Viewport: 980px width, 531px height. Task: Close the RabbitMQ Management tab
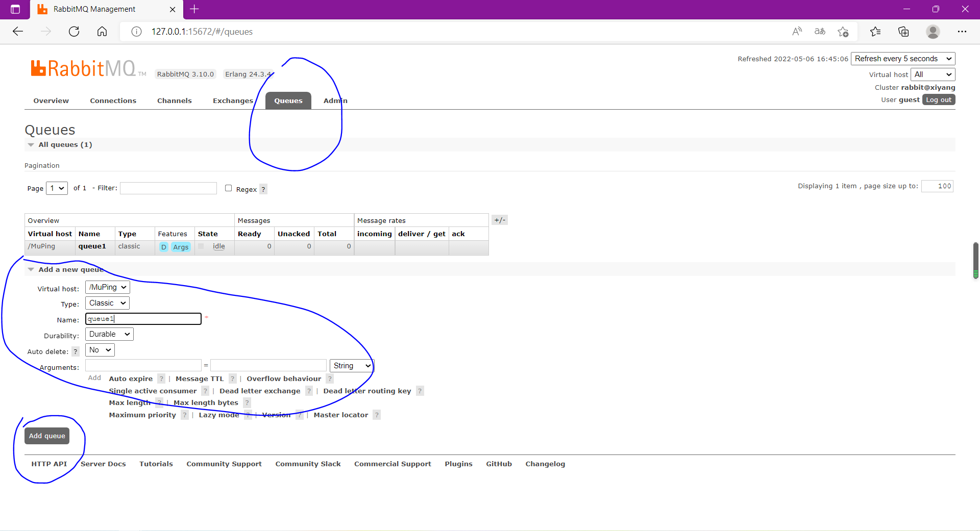coord(173,9)
